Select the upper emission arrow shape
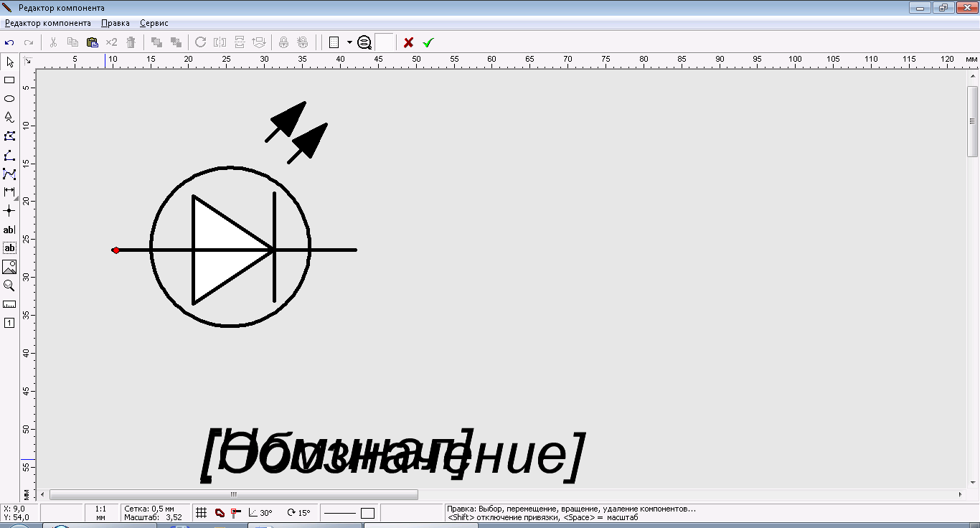The image size is (980, 528). [286, 121]
